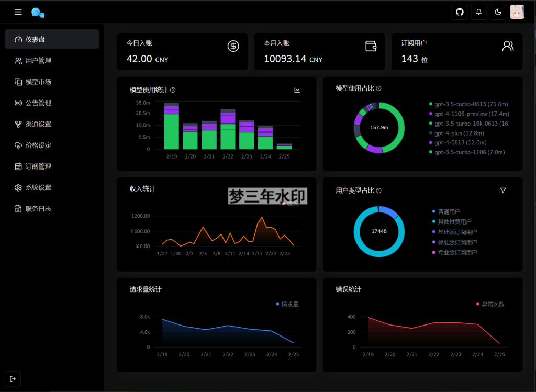
Task: Open the notification bell
Action: [x=478, y=12]
